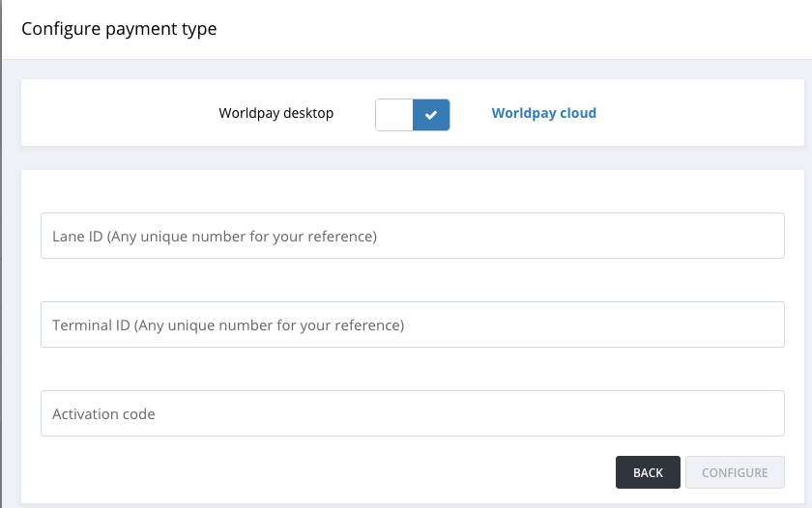This screenshot has width=812, height=508.
Task: Click the white left half of the switch
Action: click(x=394, y=114)
